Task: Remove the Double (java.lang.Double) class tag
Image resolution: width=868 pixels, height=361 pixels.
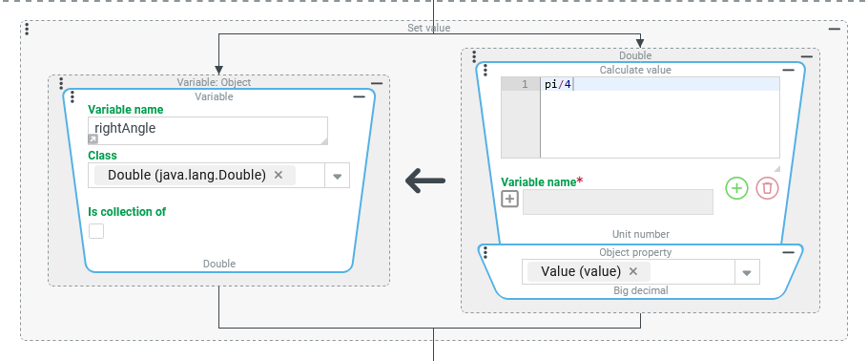Action: (x=279, y=175)
